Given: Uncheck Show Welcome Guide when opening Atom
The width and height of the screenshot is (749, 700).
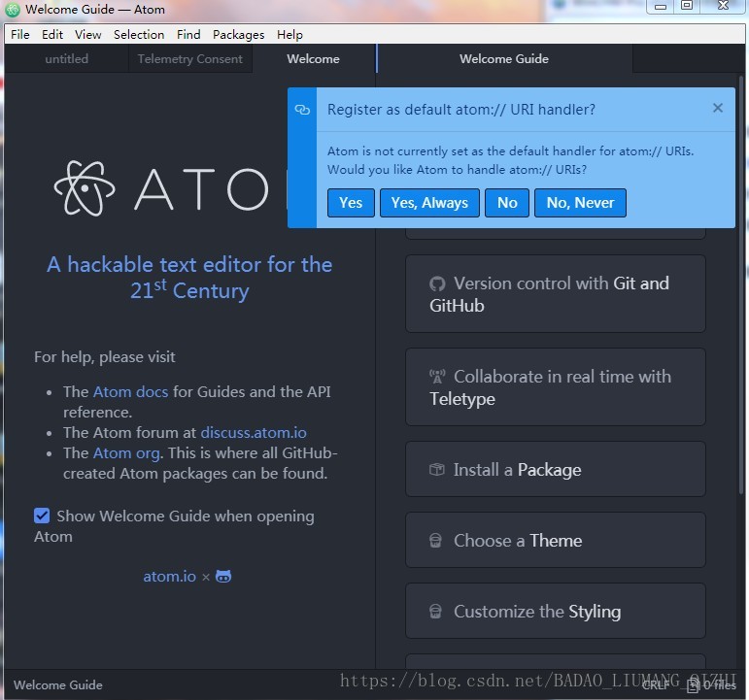Looking at the screenshot, I should [42, 516].
